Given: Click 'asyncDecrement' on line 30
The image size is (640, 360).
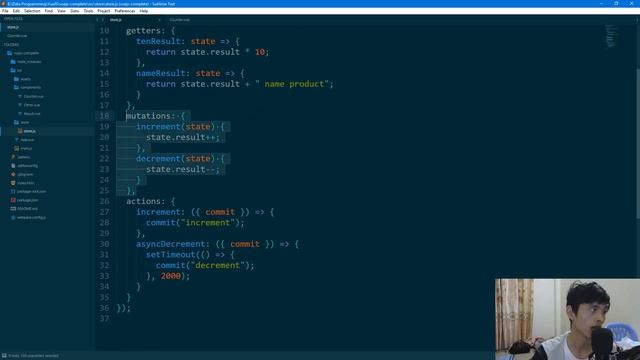Looking at the screenshot, I should click(170, 244).
